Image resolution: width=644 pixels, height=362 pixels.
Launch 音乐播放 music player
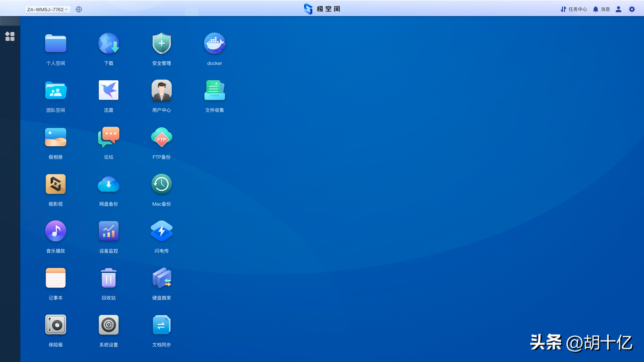tap(56, 231)
